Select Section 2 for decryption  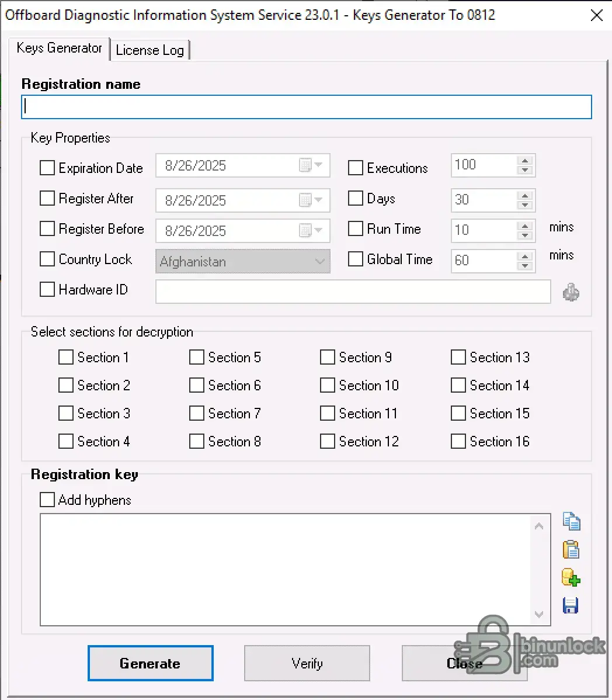pyautogui.click(x=66, y=385)
